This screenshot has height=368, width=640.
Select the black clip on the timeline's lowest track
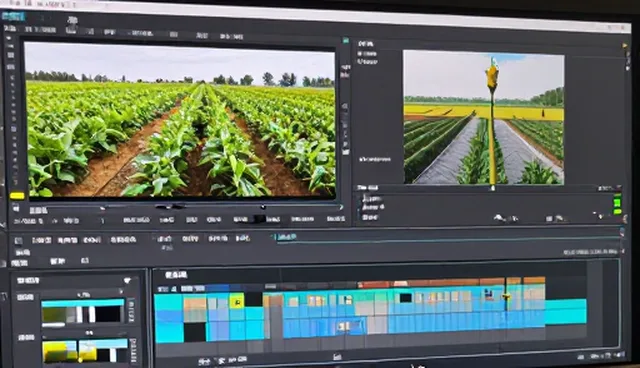[195, 333]
